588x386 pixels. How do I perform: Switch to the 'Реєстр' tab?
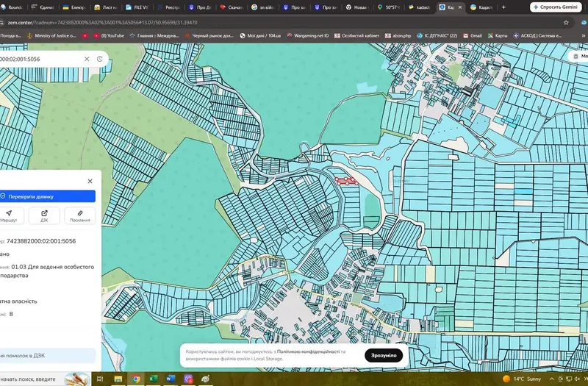pyautogui.click(x=169, y=7)
